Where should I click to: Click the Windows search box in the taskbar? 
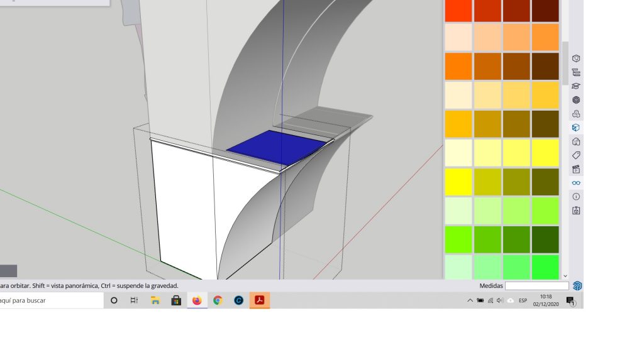[50, 300]
